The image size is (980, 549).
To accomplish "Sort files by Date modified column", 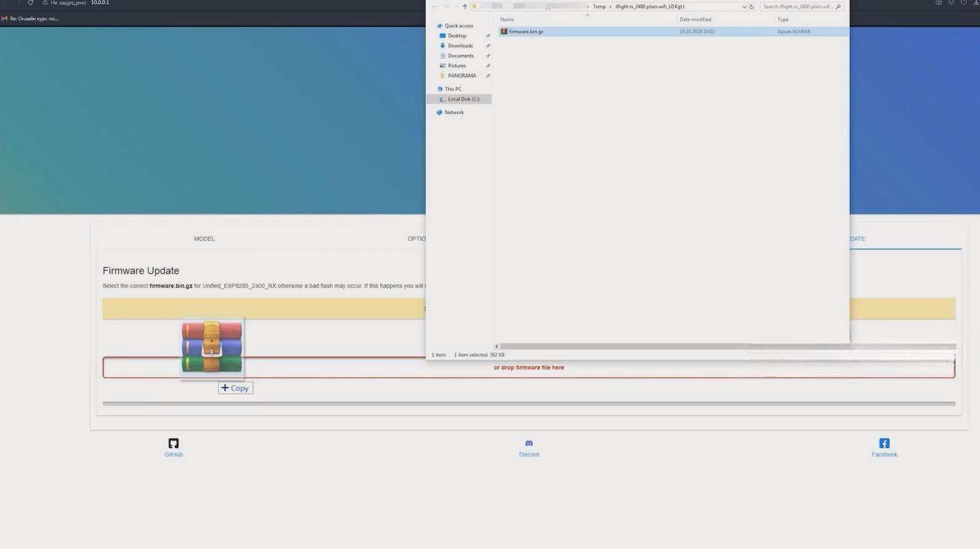I will (x=695, y=20).
